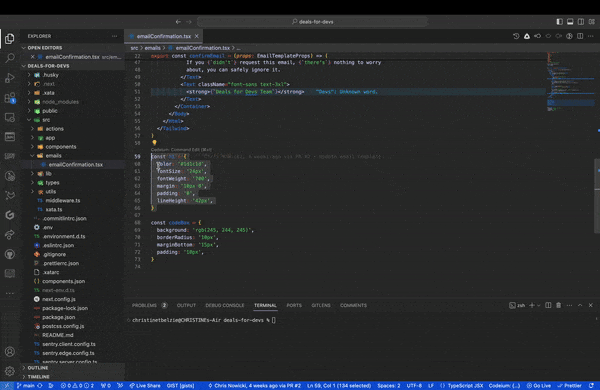This screenshot has width=600, height=390.
Task: Click main branch in status bar
Action: 26,385
